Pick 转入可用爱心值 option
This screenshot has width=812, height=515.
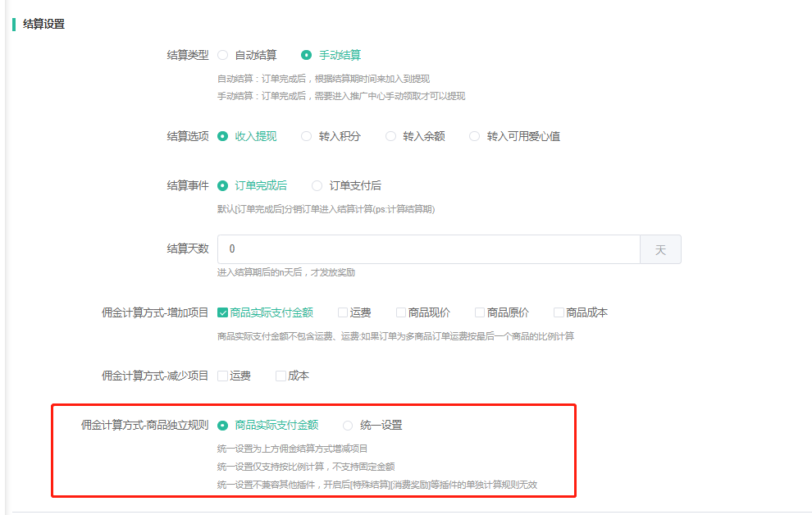pos(475,136)
